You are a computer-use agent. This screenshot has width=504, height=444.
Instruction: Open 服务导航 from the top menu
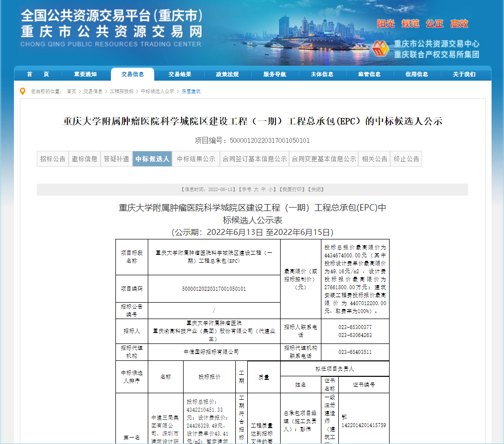[x=275, y=74]
